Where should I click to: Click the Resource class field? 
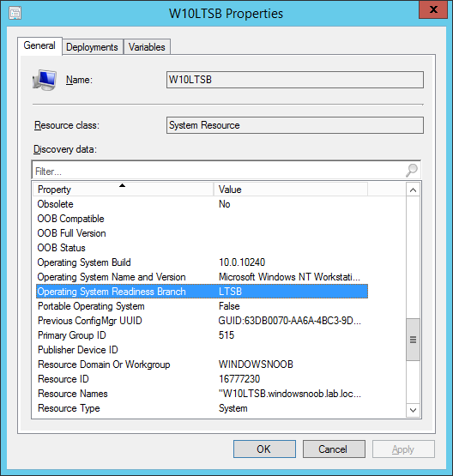click(x=295, y=125)
